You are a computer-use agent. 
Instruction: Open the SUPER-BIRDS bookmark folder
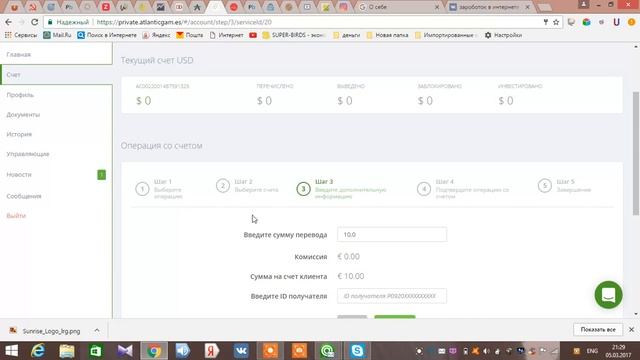(293, 35)
